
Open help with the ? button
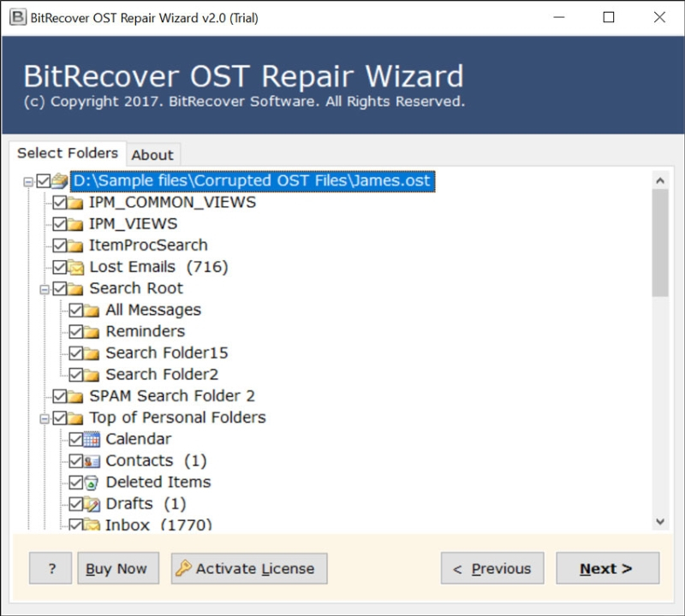tap(51, 568)
